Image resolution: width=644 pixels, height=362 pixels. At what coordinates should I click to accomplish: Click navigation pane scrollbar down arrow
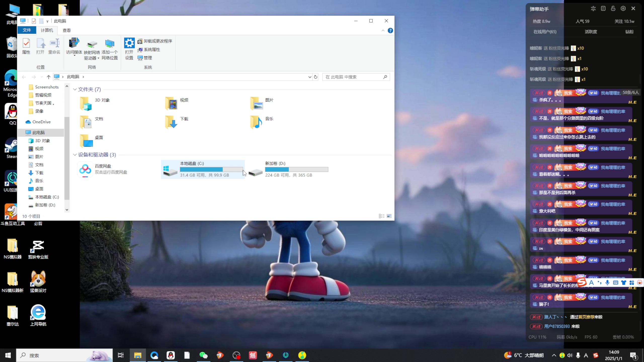(x=67, y=210)
